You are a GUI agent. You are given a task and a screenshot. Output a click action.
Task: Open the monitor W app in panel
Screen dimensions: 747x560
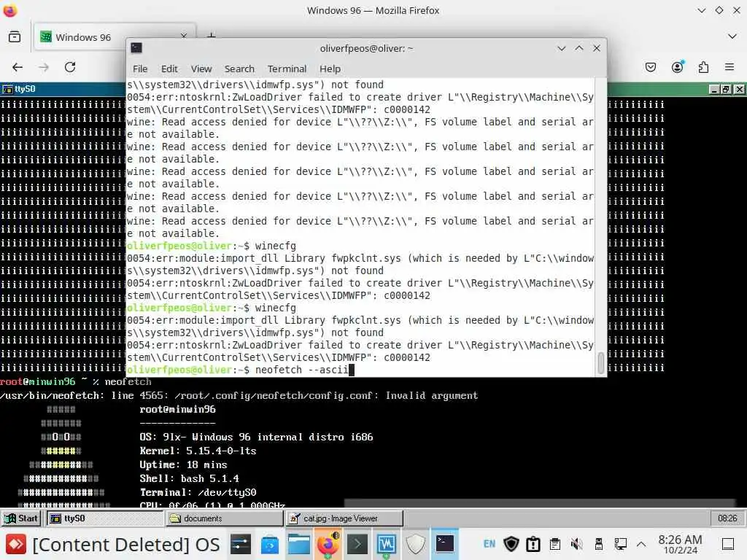click(x=387, y=544)
